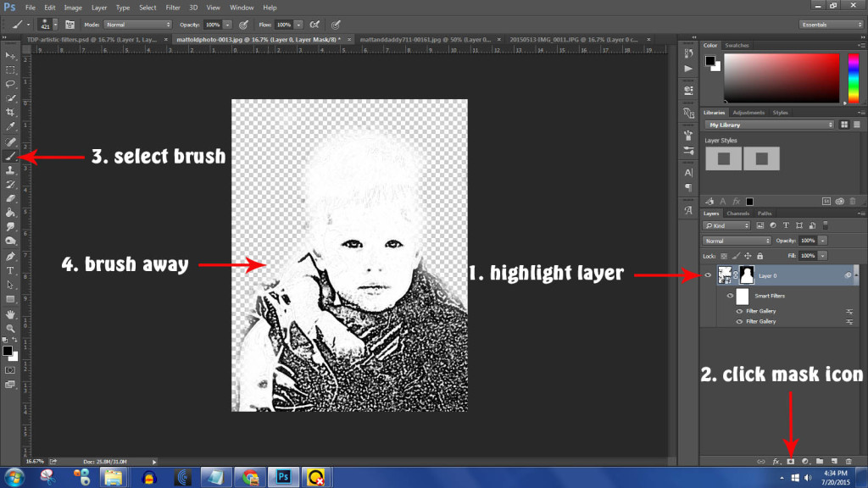
Task: Click zoom percentage field in status bar
Action: pyautogui.click(x=34, y=462)
